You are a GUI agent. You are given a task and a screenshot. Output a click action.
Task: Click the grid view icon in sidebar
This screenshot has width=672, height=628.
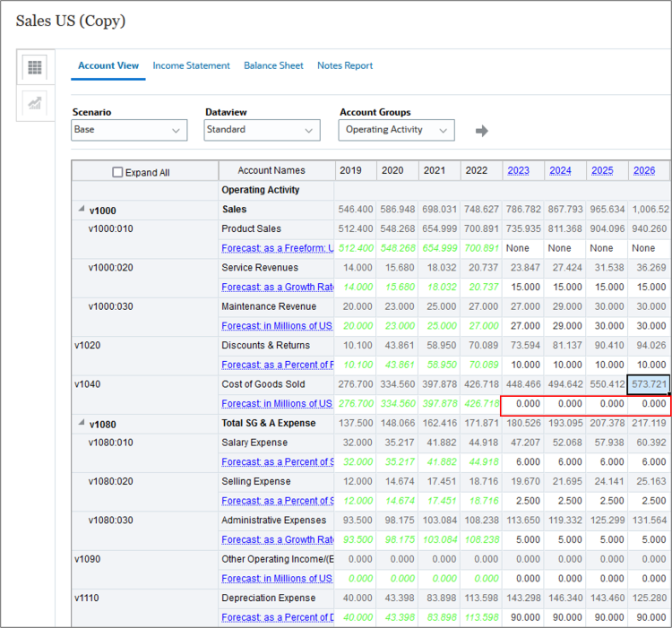tap(35, 67)
